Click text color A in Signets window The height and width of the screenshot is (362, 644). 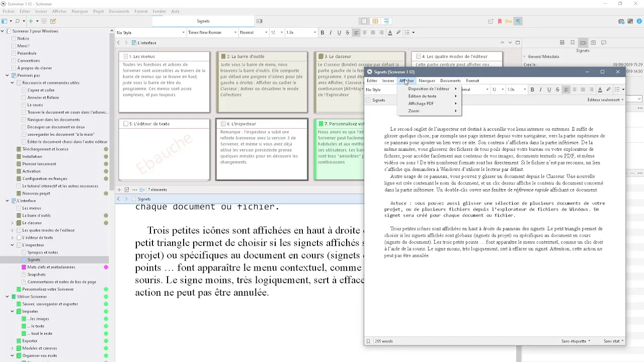600,89
